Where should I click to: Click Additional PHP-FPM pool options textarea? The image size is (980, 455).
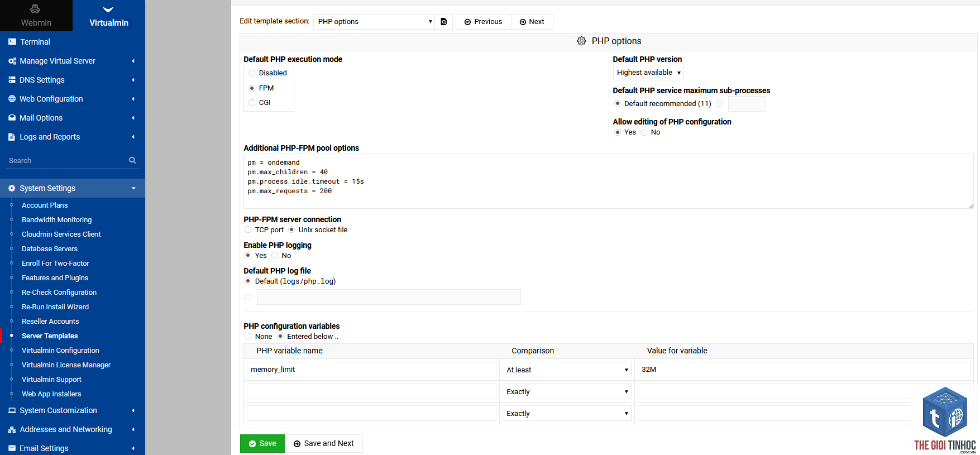tap(609, 181)
